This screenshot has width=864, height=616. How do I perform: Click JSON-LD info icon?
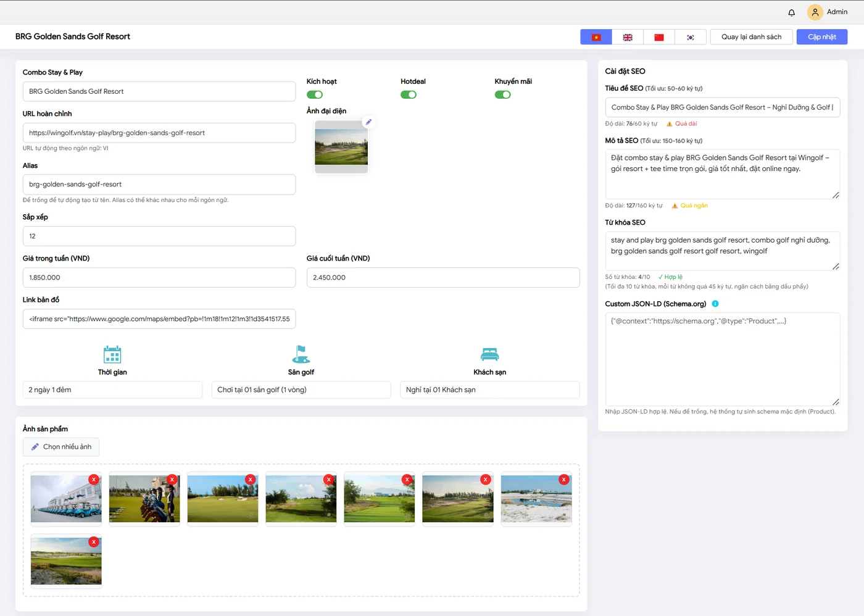click(x=715, y=304)
